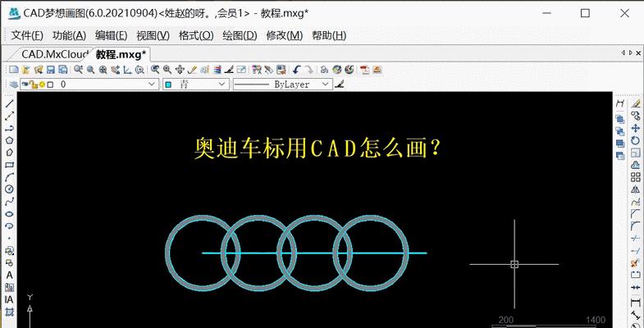Toggle layer 0 lock icon
The width and height of the screenshot is (644, 328).
(34, 84)
